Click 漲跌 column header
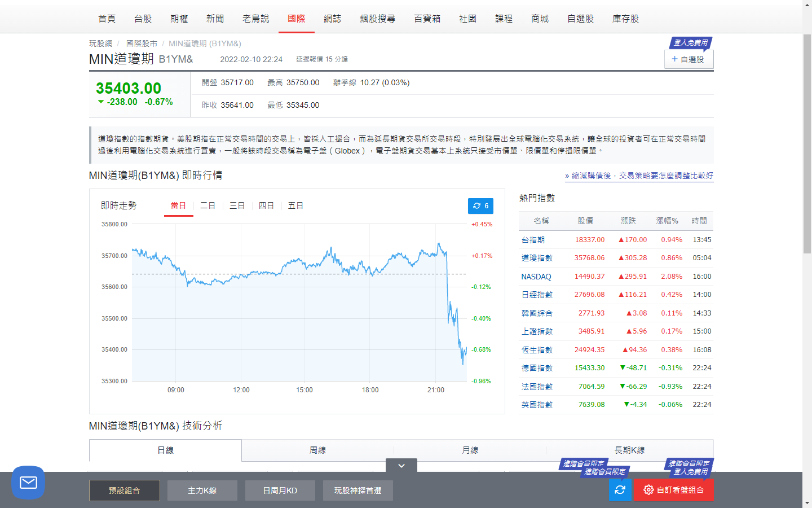The height and width of the screenshot is (508, 812). coord(628,221)
